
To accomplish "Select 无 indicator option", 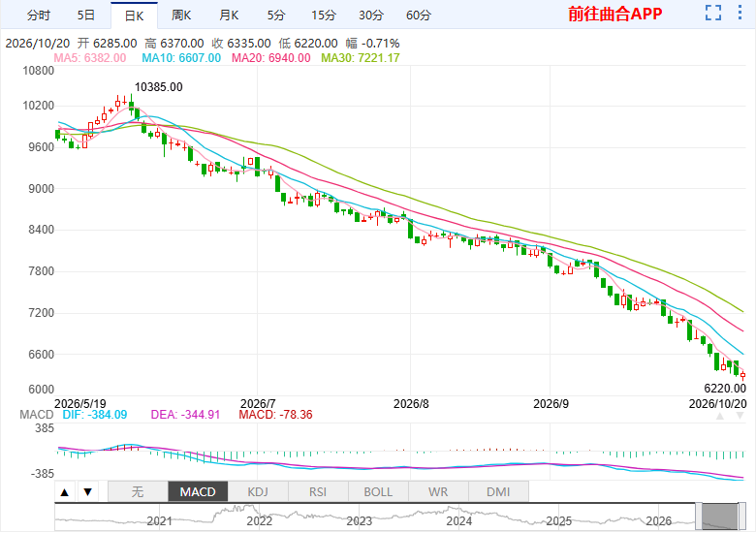I will tap(138, 492).
